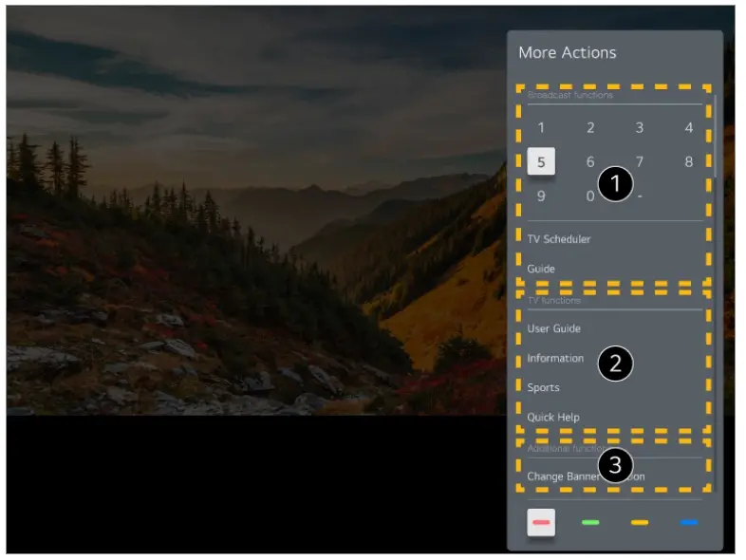Select the highlighted number 5 key
Screen dimensions: 746x560
tap(541, 161)
